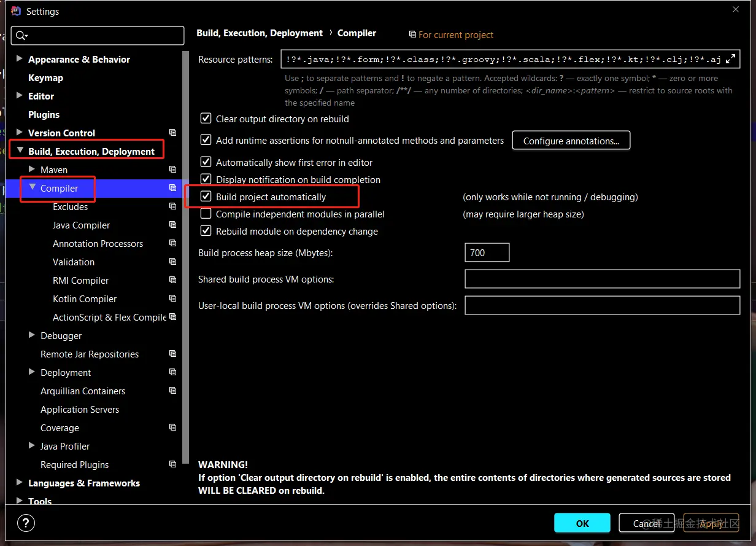Expand the Java Profiler tree node
The image size is (756, 546).
coord(32,446)
